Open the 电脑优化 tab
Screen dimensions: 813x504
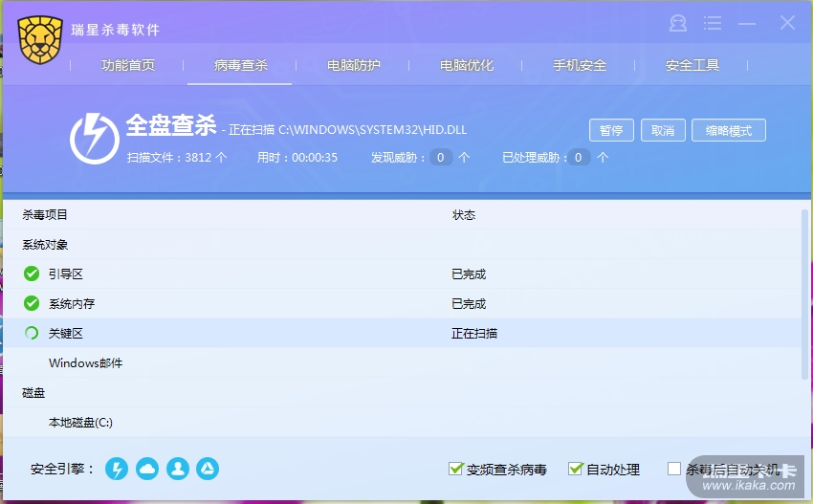click(x=467, y=65)
